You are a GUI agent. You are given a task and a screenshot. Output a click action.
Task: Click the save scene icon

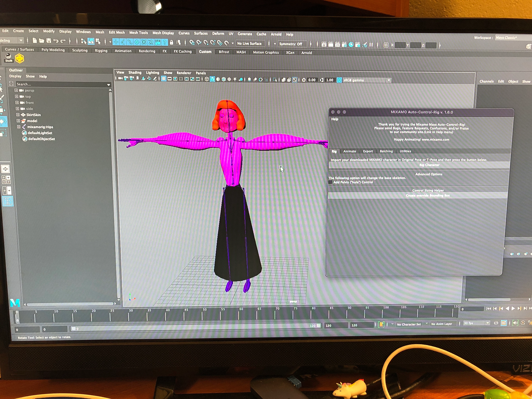coord(49,41)
